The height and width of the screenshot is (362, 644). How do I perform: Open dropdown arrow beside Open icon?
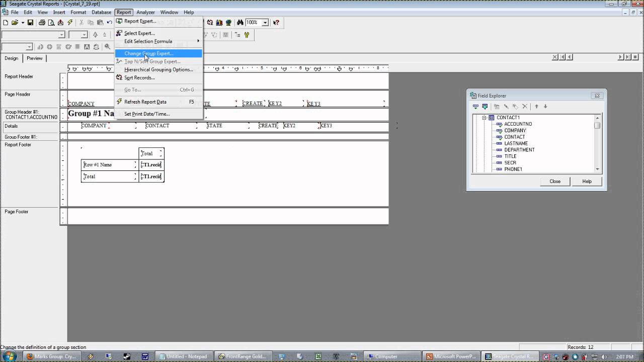tap(23, 23)
